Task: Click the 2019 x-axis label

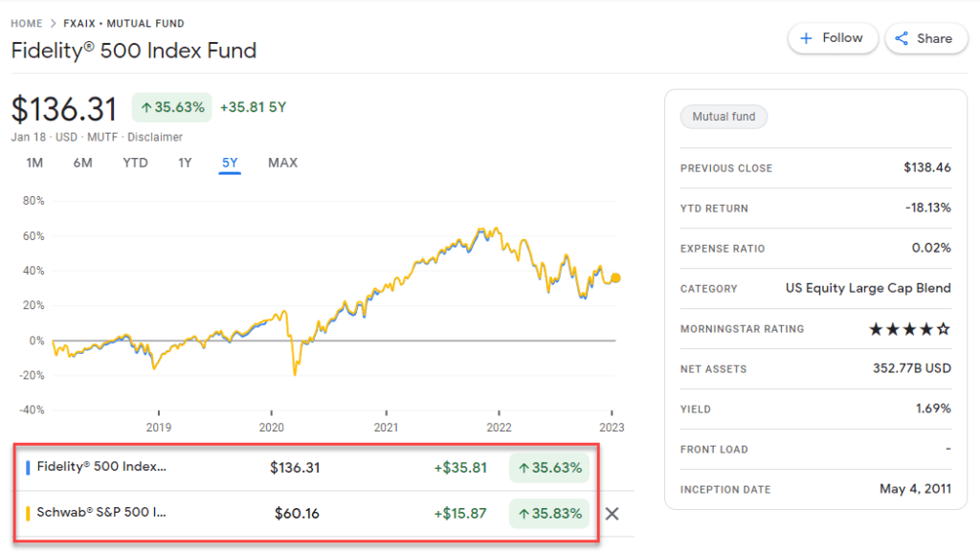Action: click(159, 428)
